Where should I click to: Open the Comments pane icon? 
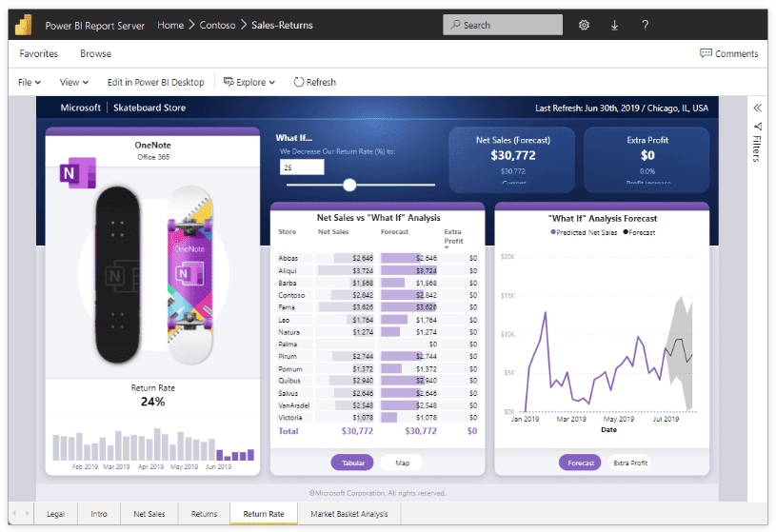point(706,53)
